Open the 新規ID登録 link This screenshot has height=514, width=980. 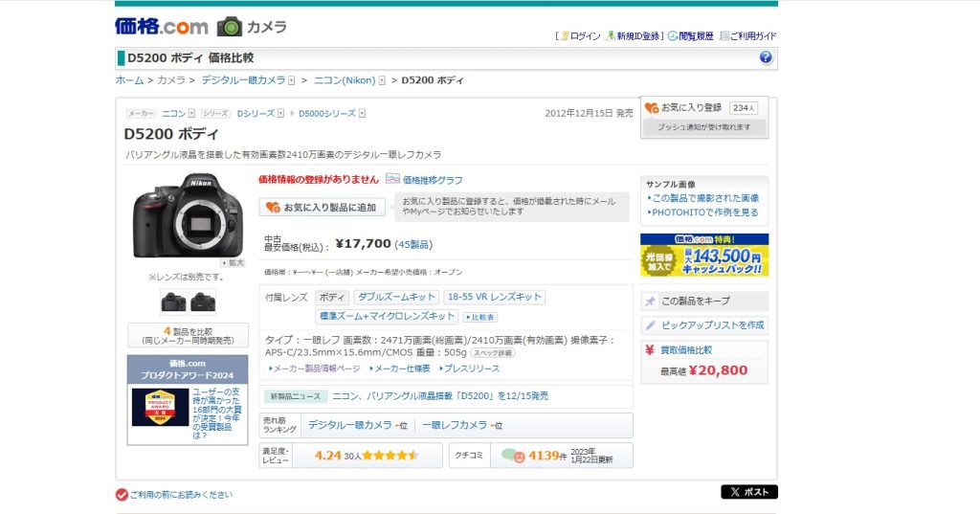click(637, 36)
